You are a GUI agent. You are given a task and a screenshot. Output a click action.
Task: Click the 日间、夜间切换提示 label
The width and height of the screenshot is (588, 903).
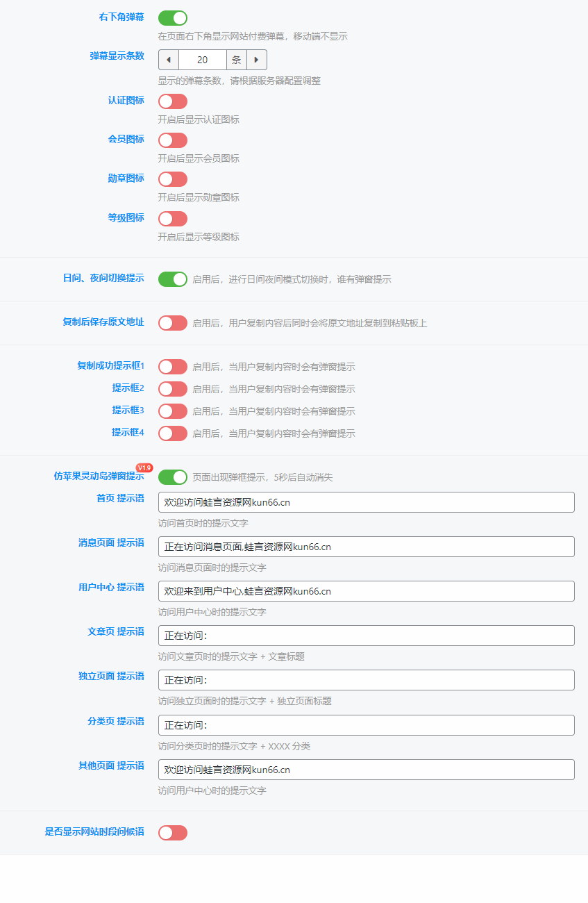click(103, 278)
